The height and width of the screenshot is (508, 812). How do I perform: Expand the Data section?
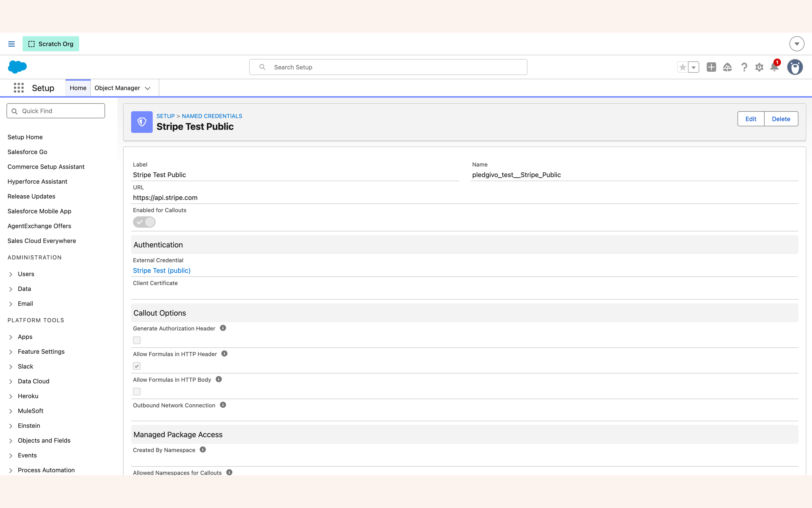click(11, 289)
